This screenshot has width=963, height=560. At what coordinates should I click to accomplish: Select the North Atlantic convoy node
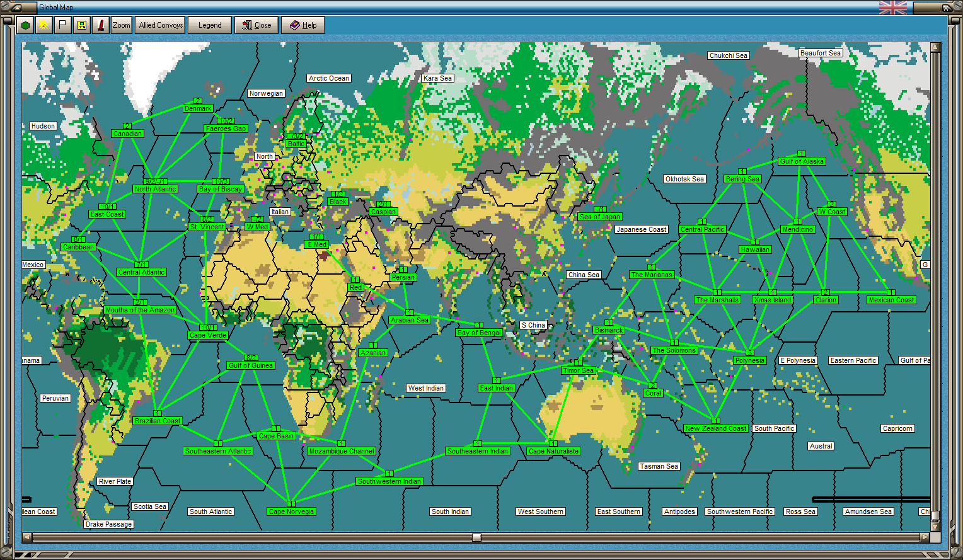(154, 188)
